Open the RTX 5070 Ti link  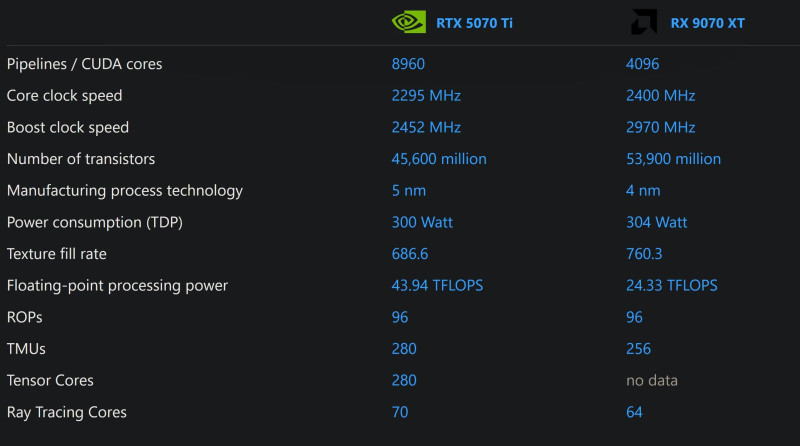(x=474, y=23)
